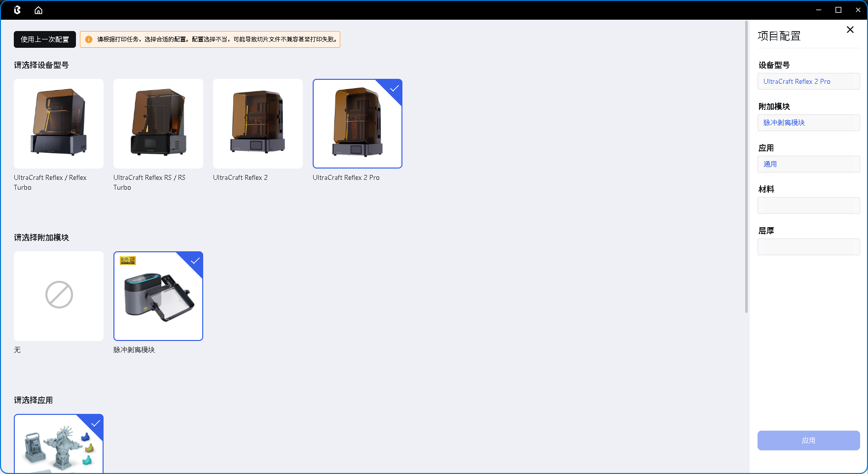Screen dimensions: 868x474
Task: Select UltraCraft Reflex RS / RS Turbo printer
Action: tap(158, 124)
